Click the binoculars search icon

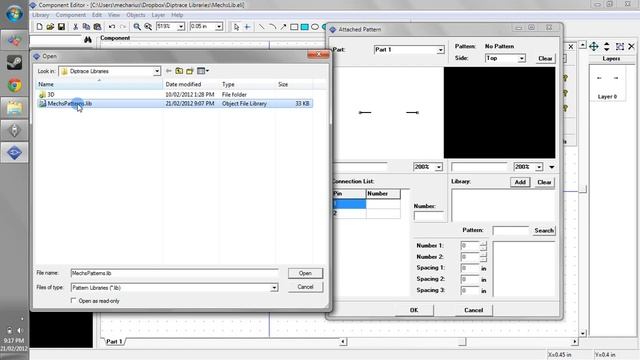click(x=88, y=40)
